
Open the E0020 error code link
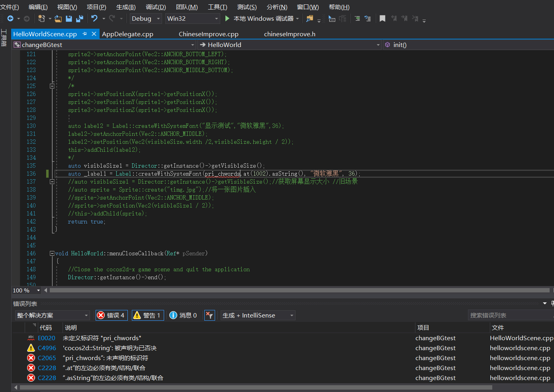tap(47, 338)
